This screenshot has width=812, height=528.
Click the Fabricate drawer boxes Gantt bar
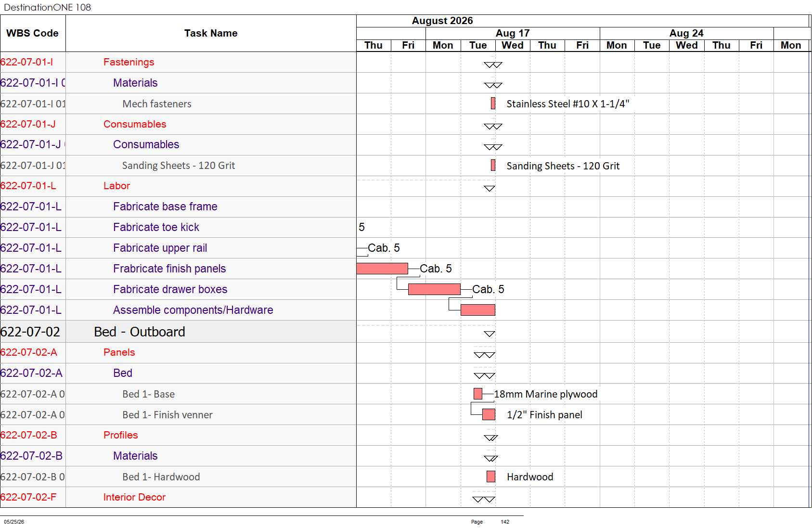tap(434, 289)
